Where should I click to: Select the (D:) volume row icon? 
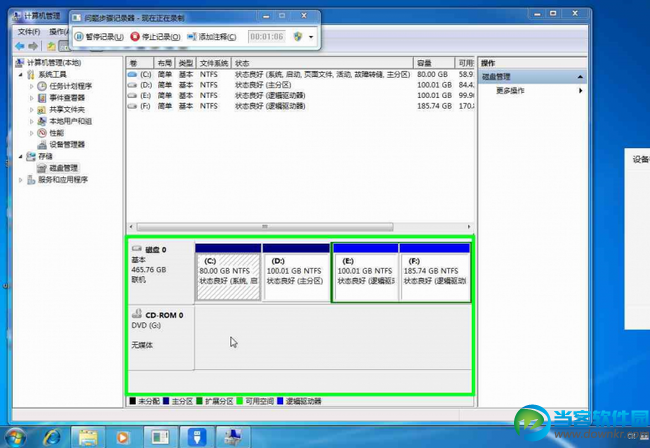132,85
